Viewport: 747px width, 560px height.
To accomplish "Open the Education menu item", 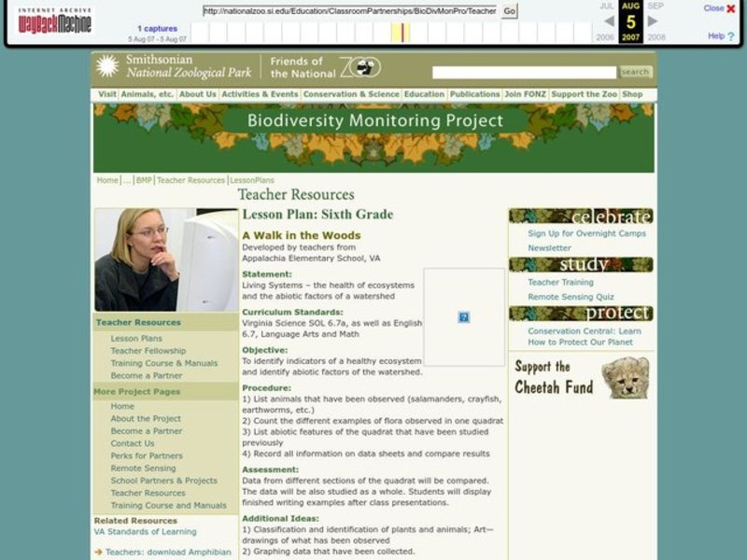I will tap(424, 94).
